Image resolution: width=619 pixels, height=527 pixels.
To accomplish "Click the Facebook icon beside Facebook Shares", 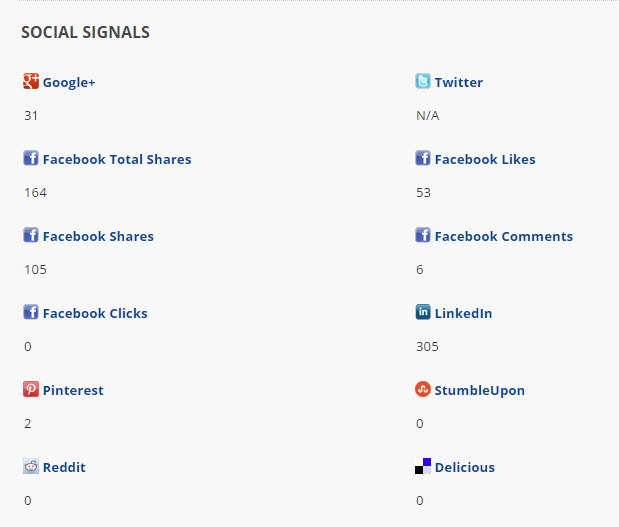I will coord(31,236).
